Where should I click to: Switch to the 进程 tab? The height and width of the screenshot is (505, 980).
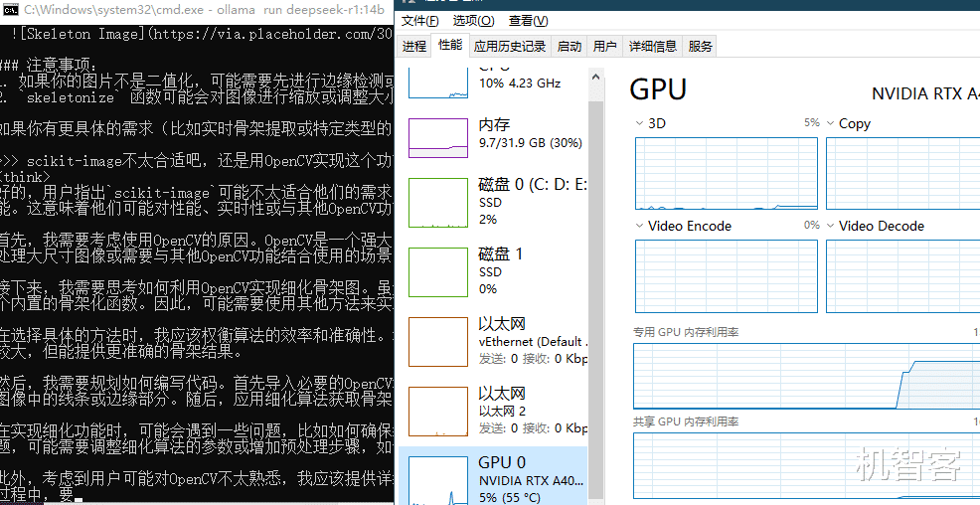click(413, 47)
